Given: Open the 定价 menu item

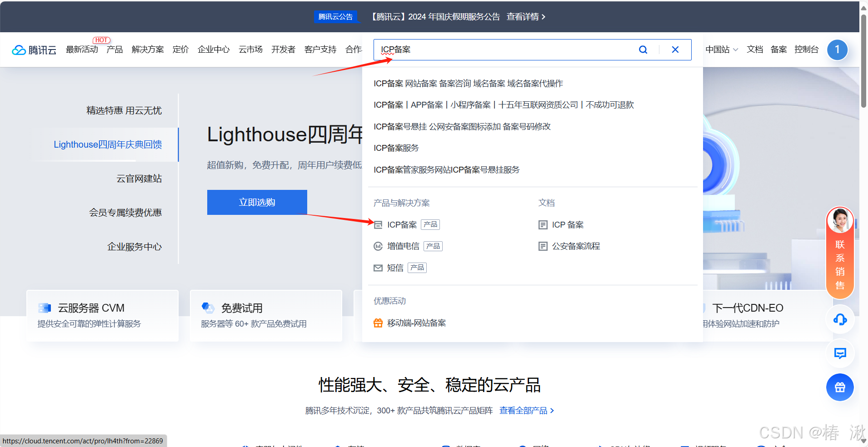Looking at the screenshot, I should [x=180, y=50].
